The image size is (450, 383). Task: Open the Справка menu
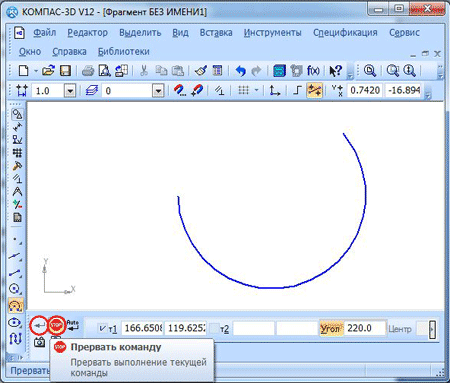point(69,52)
